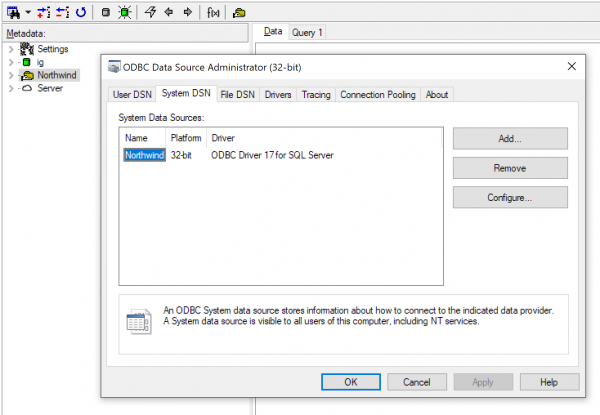Click the remove row icon with red minus
600x415 pixels.
tap(63, 12)
